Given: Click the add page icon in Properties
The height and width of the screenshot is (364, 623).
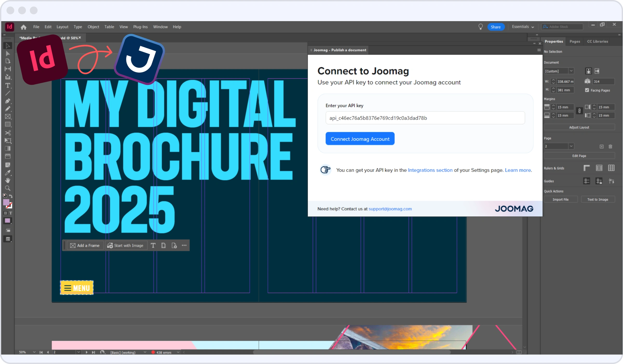Looking at the screenshot, I should coord(601,146).
